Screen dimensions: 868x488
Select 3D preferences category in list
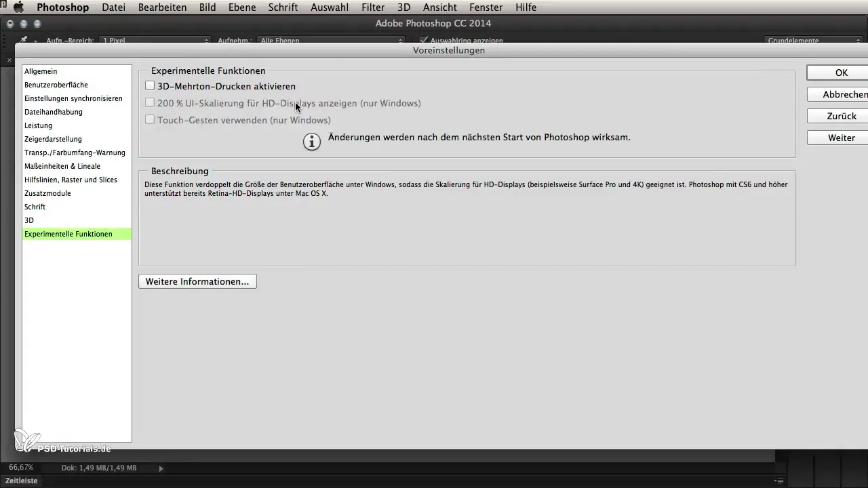coord(77,220)
